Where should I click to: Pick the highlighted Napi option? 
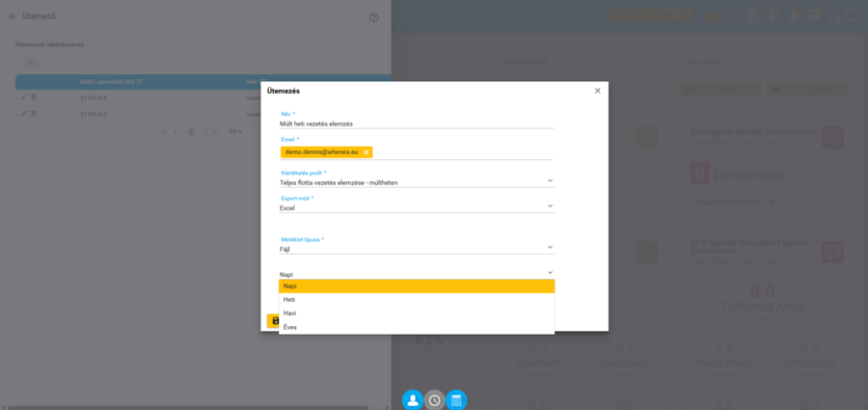click(417, 286)
